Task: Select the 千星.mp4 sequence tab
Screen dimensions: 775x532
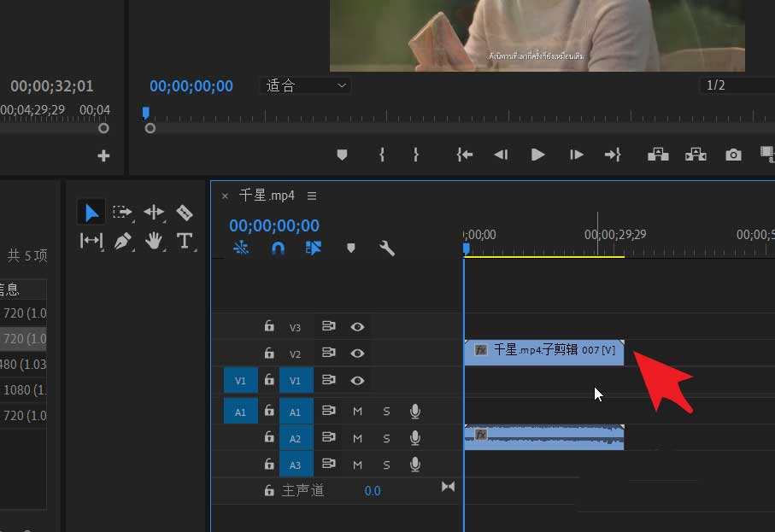Action: pos(267,196)
